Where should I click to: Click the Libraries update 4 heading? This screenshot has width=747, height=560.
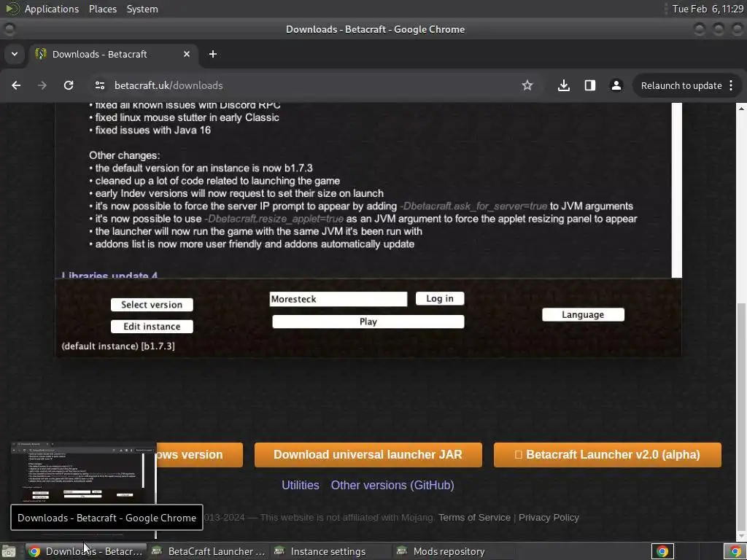pyautogui.click(x=109, y=275)
